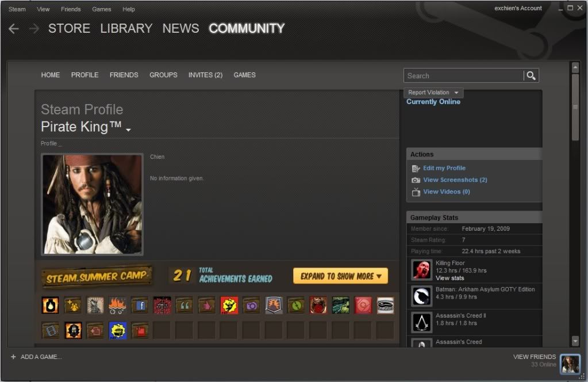
Task: Expand the Report Violation dropdown
Action: coord(433,93)
